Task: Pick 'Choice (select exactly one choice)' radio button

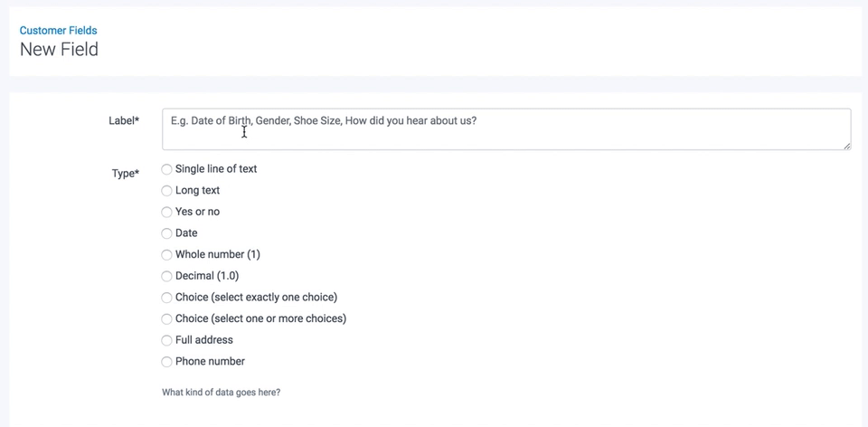Action: click(166, 298)
